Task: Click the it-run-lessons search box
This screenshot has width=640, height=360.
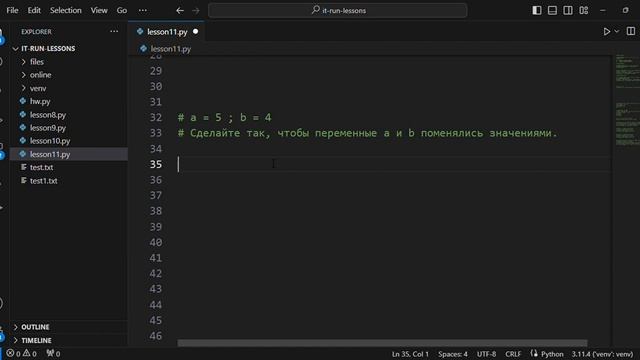Action: click(338, 10)
